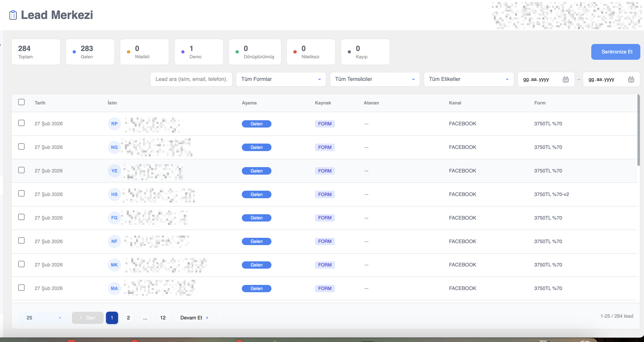Click the Lead Merkezi clipboard icon

pyautogui.click(x=13, y=15)
